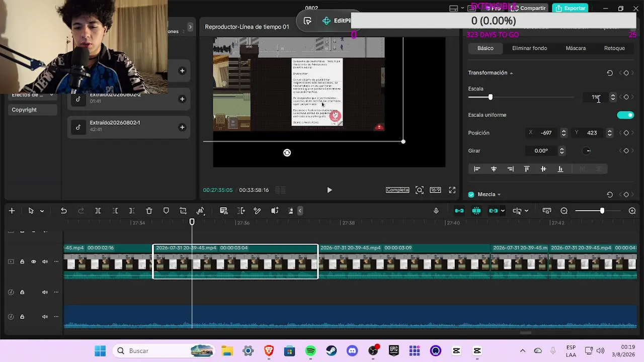The image size is (644, 362).
Task: Undo the last timeline edit
Action: pyautogui.click(x=64, y=211)
